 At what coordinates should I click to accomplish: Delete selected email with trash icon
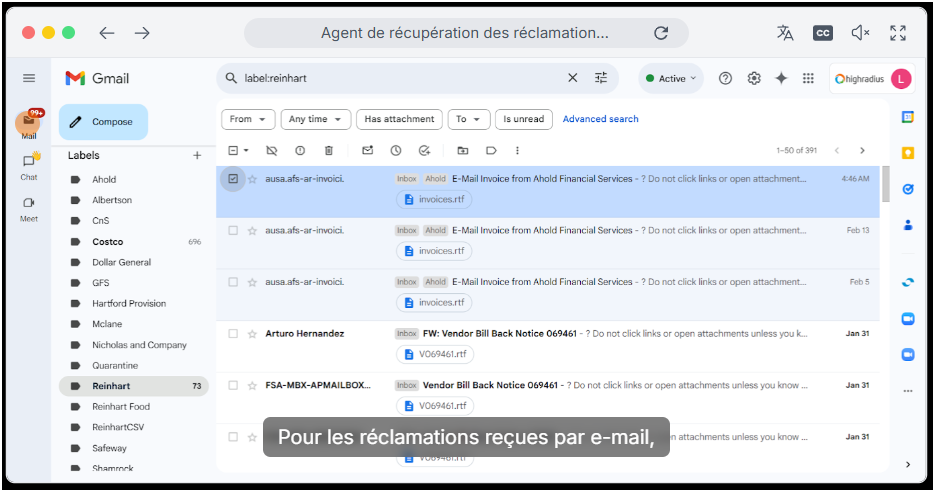coord(328,150)
